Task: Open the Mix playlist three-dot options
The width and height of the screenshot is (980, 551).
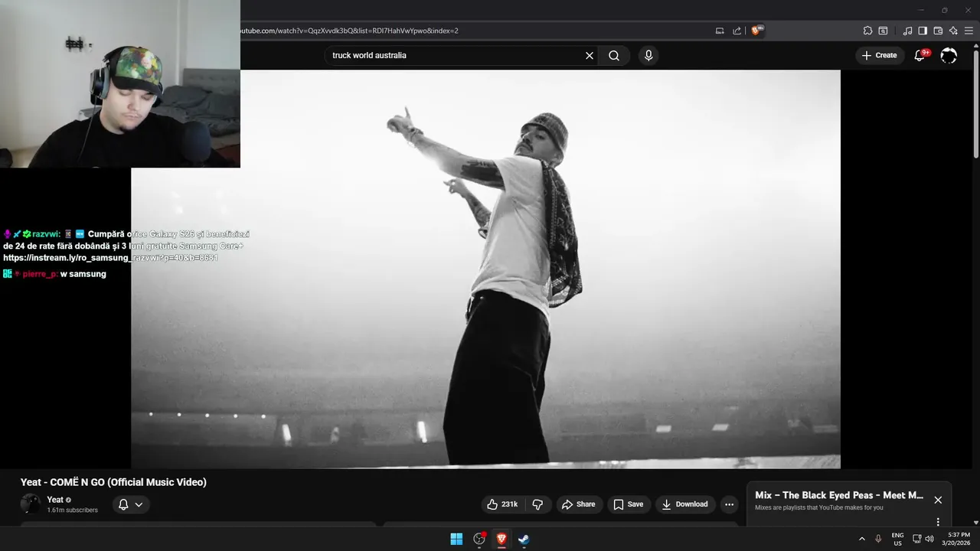Action: coord(938,522)
